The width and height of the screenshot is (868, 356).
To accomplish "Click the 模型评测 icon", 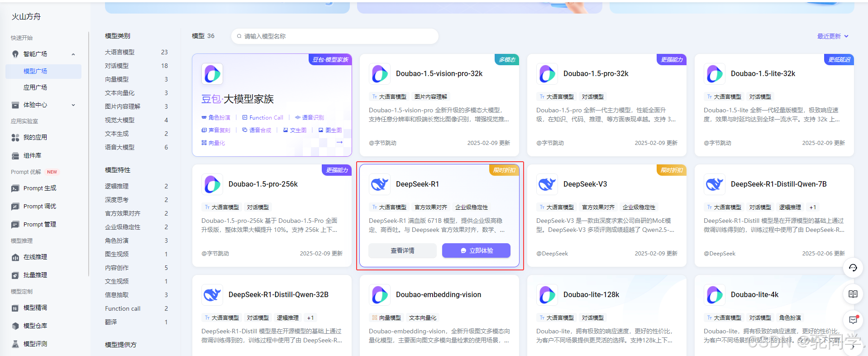I will point(15,344).
